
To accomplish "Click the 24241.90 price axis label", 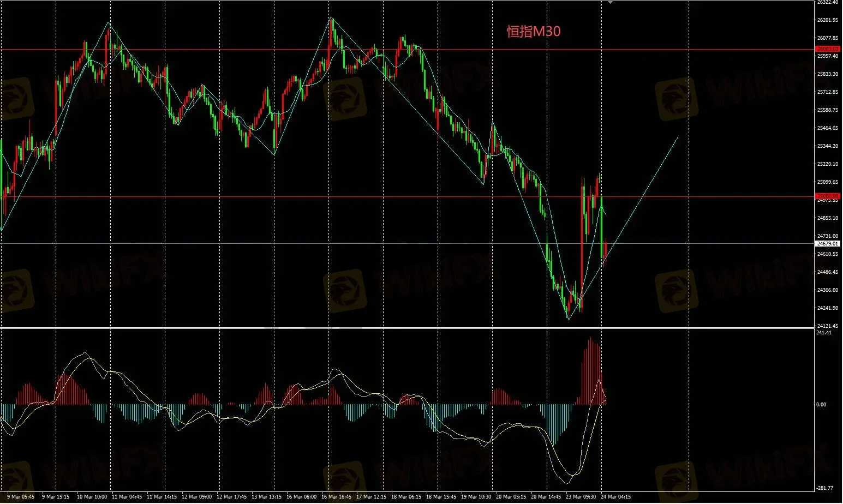I will point(828,308).
